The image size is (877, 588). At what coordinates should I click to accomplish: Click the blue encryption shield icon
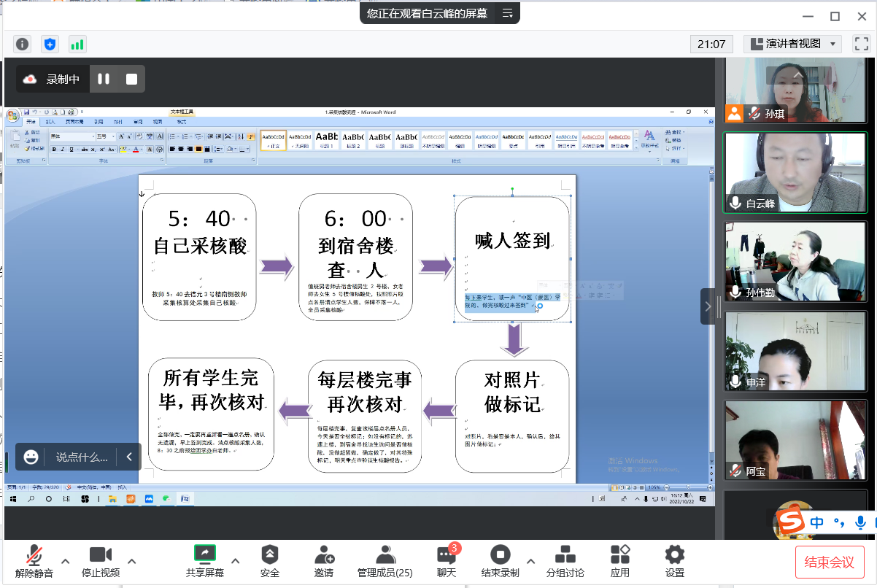tap(50, 45)
